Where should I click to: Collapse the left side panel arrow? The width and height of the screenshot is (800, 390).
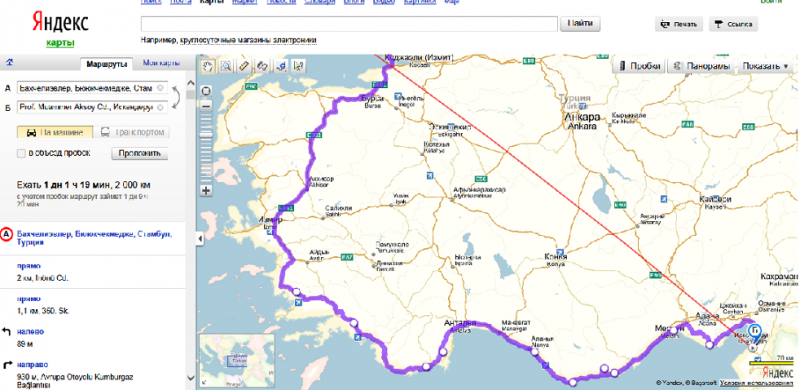tap(200, 238)
